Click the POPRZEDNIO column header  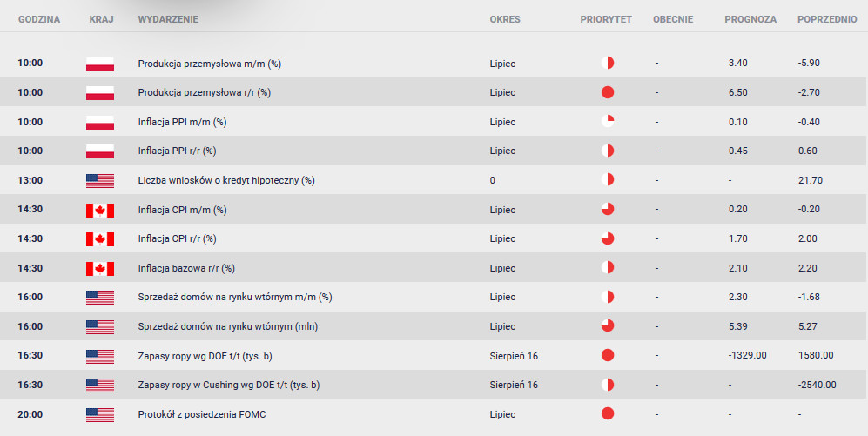(x=827, y=19)
